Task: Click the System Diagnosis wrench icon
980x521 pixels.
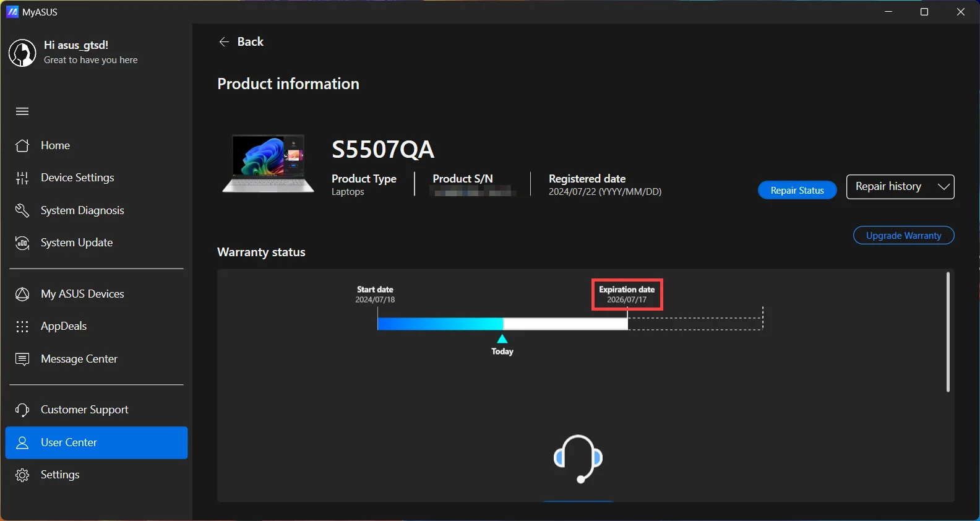Action: [x=22, y=210]
